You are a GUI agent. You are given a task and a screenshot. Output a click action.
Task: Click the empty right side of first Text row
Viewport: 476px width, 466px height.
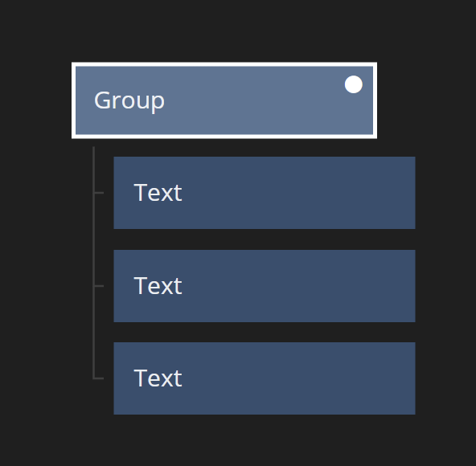click(x=299, y=193)
